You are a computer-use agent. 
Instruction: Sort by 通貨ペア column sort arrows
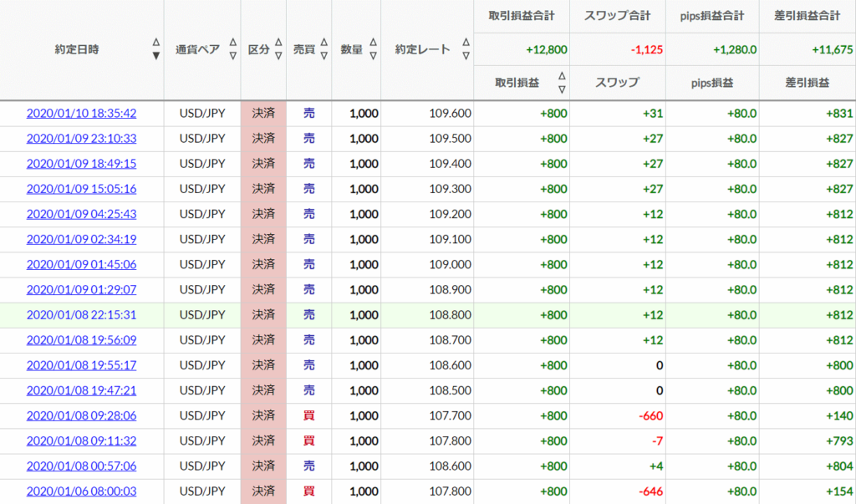pyautogui.click(x=233, y=49)
